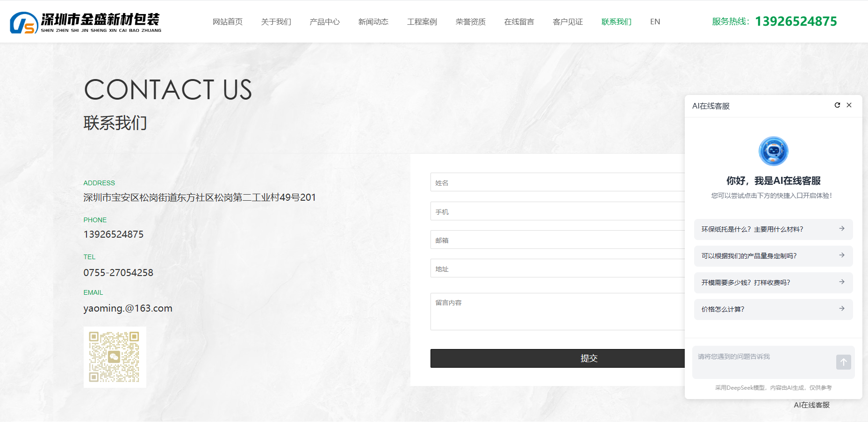Click into the 邮箱 email field
Image resolution: width=868 pixels, height=422 pixels.
pos(558,240)
